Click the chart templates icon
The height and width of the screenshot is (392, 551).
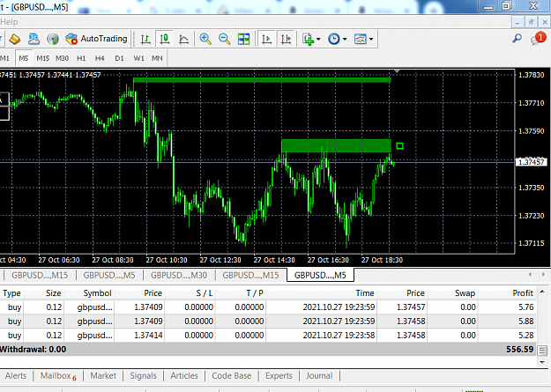point(361,39)
